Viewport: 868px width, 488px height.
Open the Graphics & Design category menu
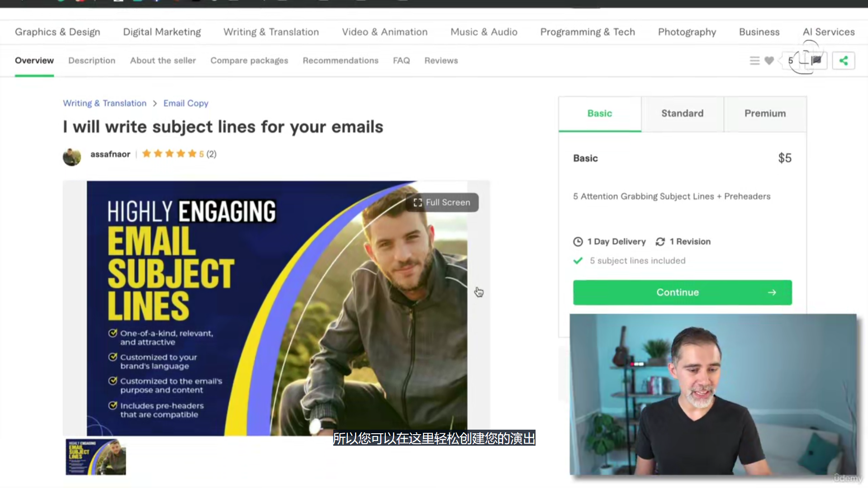pos(57,32)
